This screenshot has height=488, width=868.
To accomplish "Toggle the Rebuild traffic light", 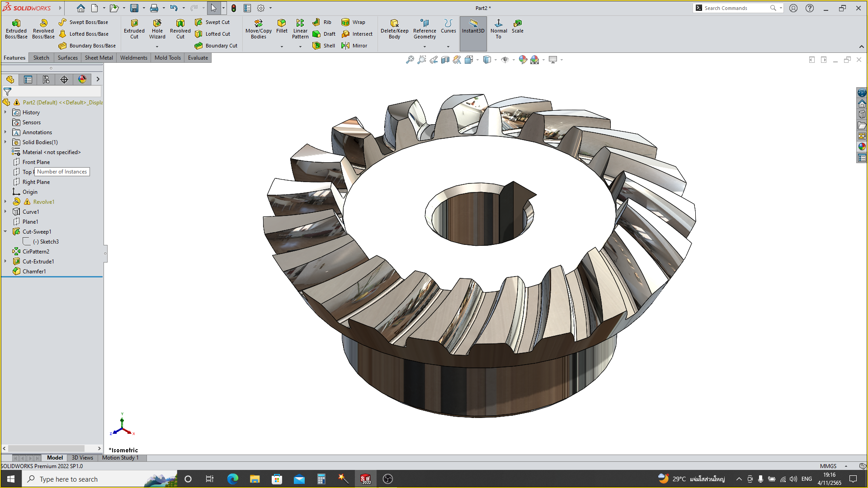I will coord(234,8).
